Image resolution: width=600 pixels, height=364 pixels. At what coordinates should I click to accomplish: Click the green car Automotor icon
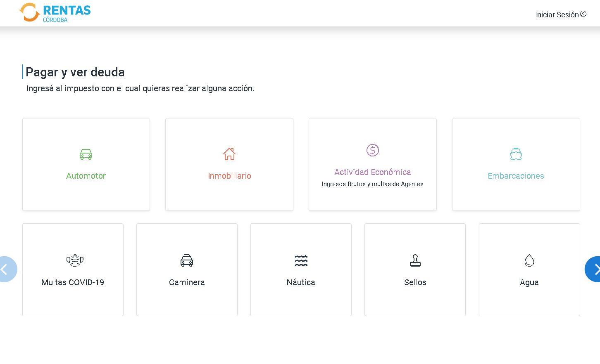tap(86, 154)
